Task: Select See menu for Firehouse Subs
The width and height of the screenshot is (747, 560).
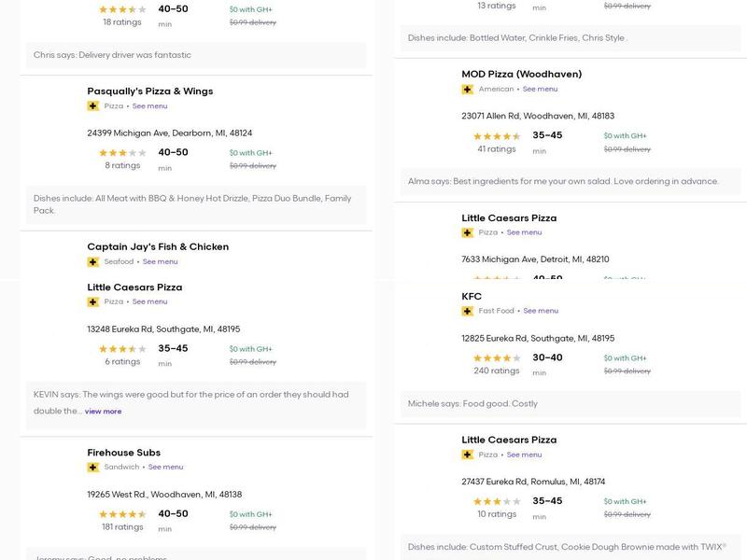Action: tap(165, 468)
